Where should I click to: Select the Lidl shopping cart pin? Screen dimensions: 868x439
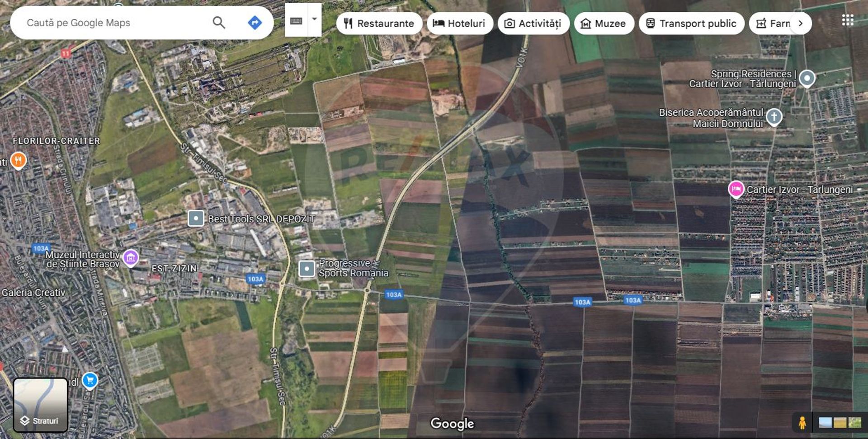90,380
